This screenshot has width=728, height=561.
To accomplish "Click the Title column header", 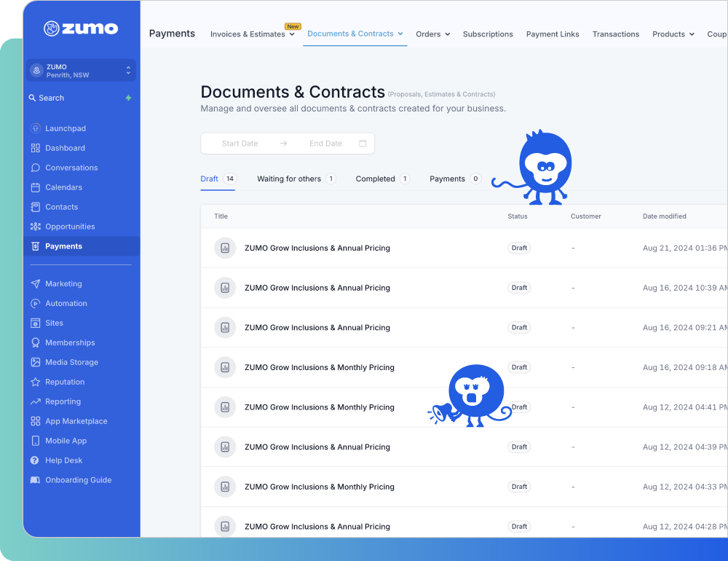I will (x=221, y=216).
